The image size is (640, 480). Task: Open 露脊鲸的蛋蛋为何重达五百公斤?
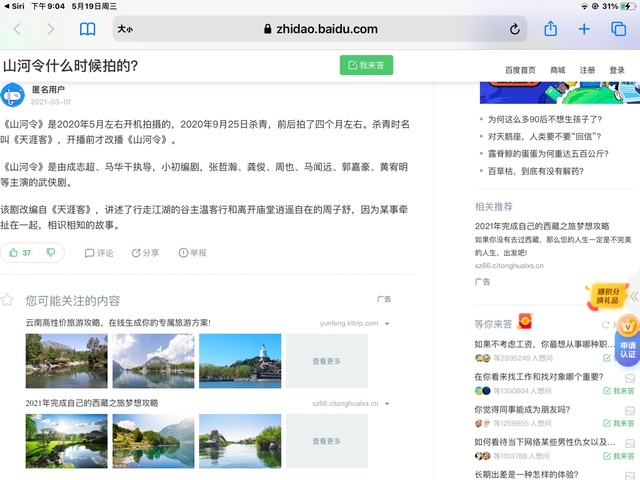coord(548,154)
